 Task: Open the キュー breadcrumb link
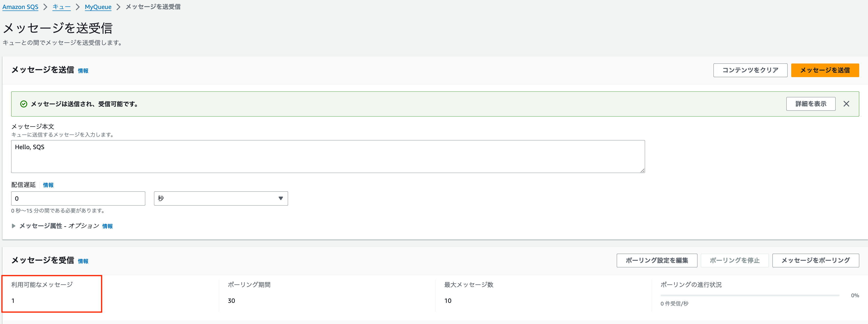[61, 7]
